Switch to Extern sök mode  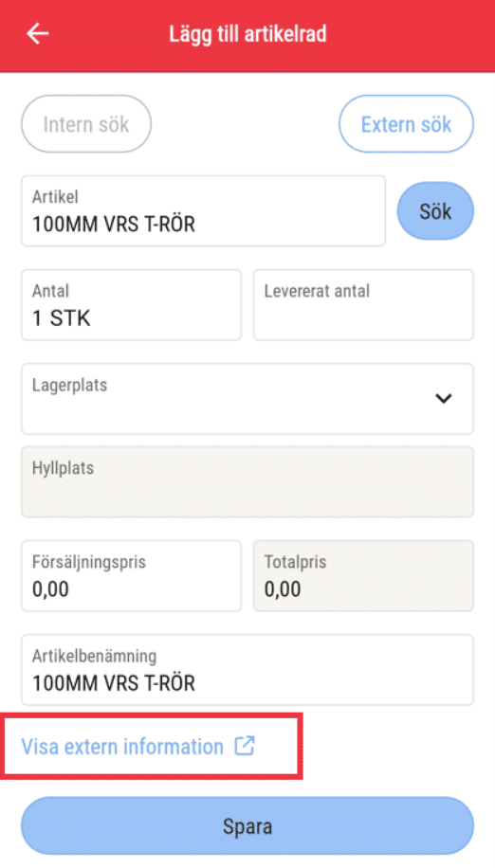click(407, 124)
